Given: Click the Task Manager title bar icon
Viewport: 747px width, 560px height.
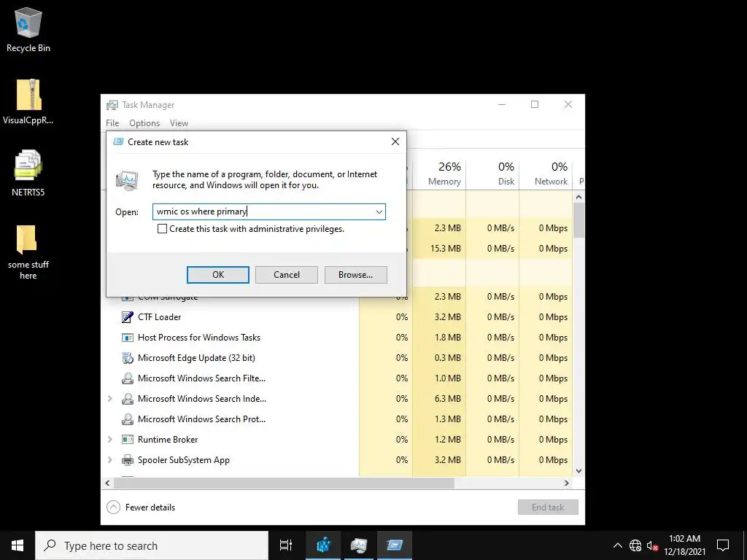Looking at the screenshot, I should coord(112,105).
